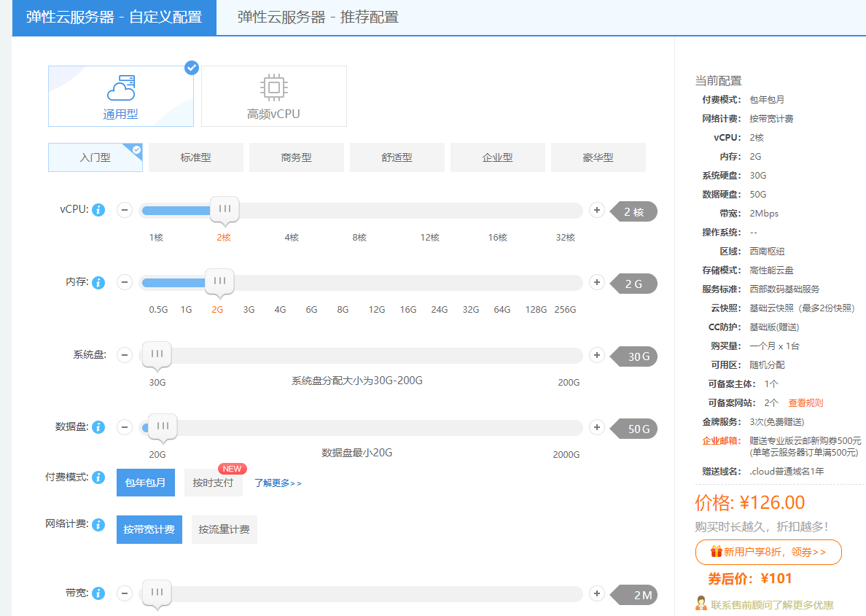Screen dimensions: 866x616
Task: Select the 豪华型 preset
Action: 598,157
